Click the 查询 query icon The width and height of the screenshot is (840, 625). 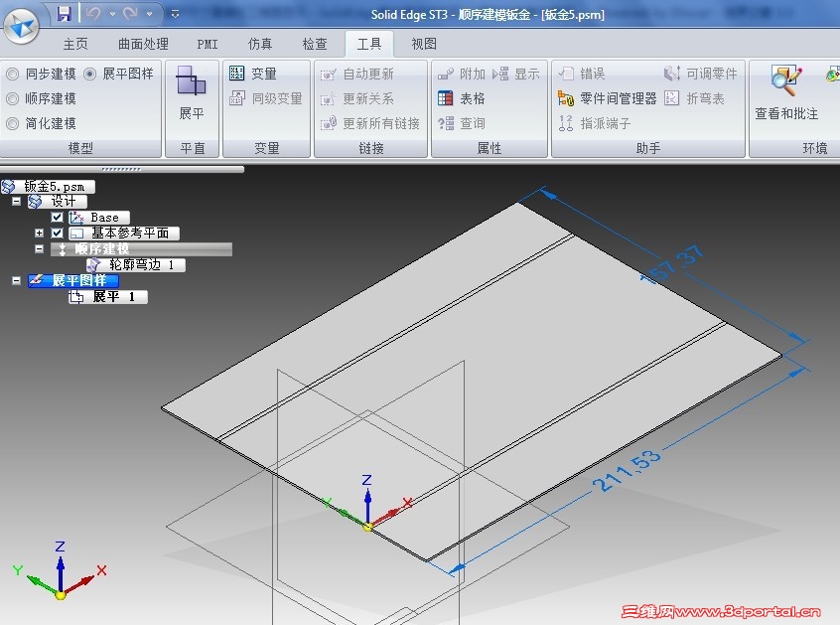445,123
